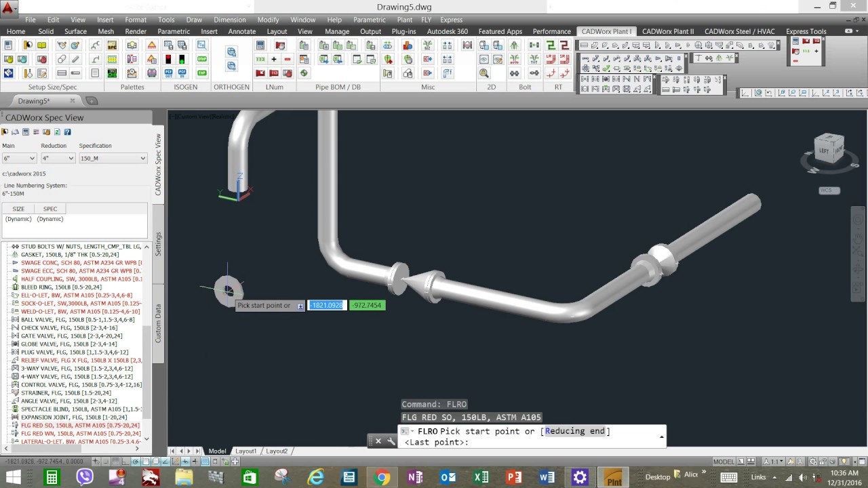
Task: Click the first icon in Spec View toolbar
Action: [x=5, y=132]
